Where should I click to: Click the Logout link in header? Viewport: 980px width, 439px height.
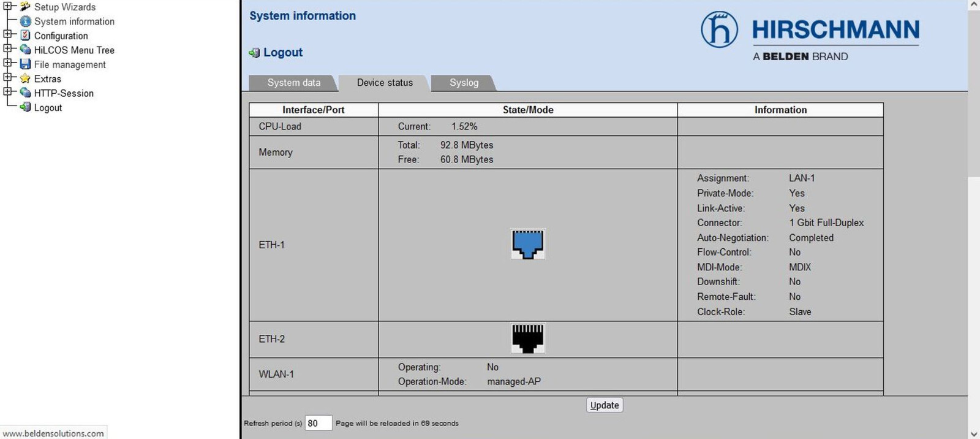[x=282, y=53]
